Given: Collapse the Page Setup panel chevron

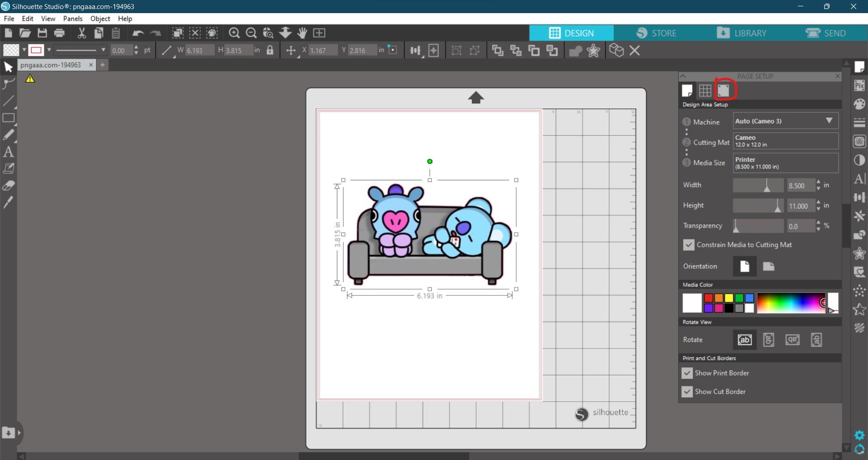Looking at the screenshot, I should 683,76.
